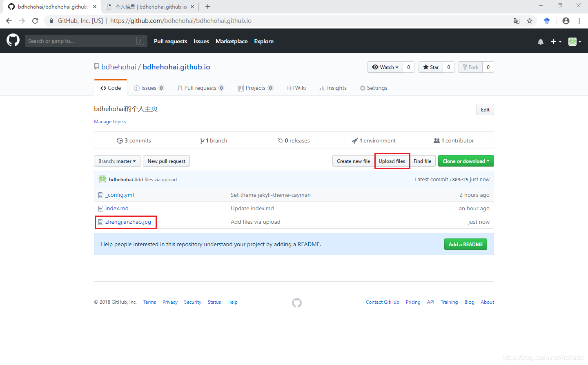Screen dimensions: 588x365
Task: Open the Chrome profile account icon
Action: 566,21
